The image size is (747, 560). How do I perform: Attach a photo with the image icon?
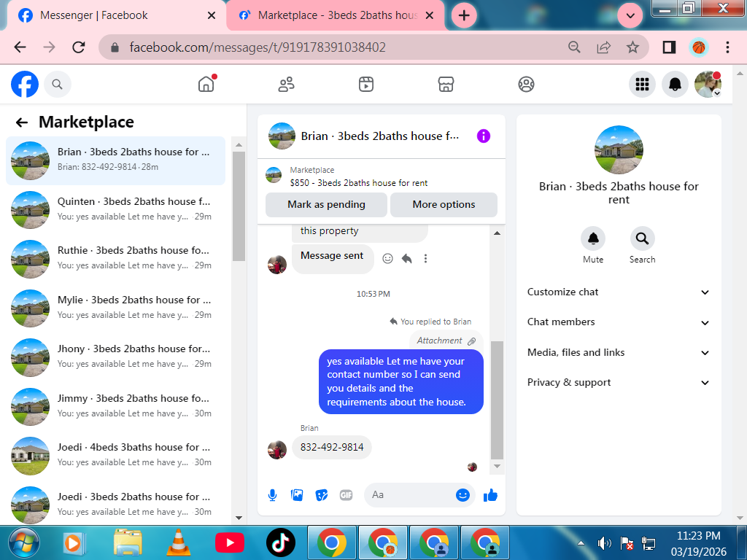[x=297, y=495]
